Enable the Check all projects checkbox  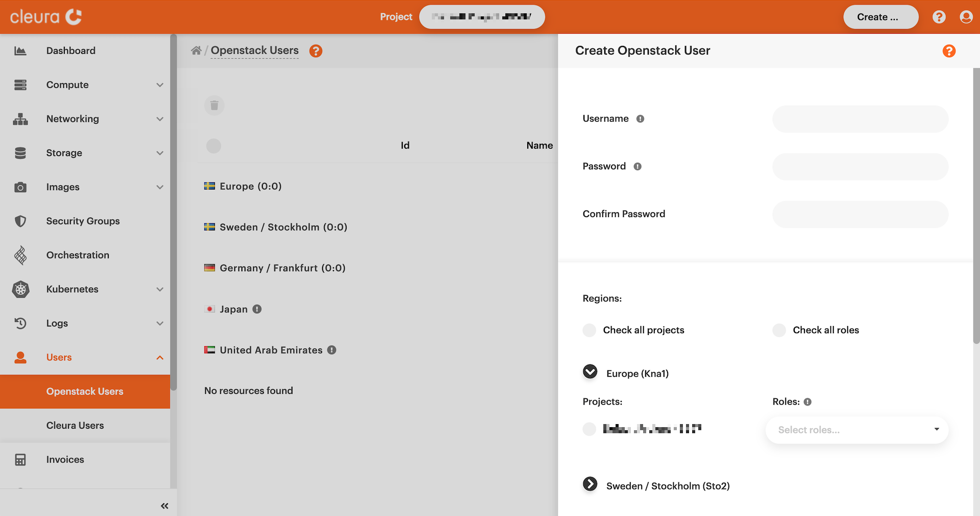(589, 331)
